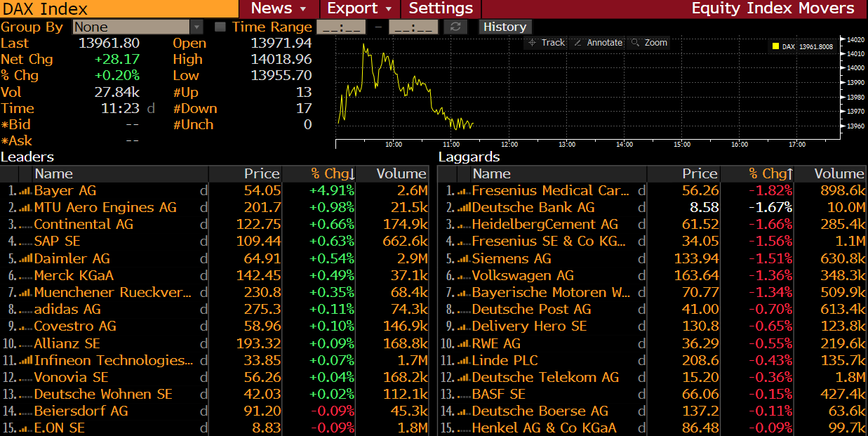Select Henkel AG & Co KGaA name

545,428
